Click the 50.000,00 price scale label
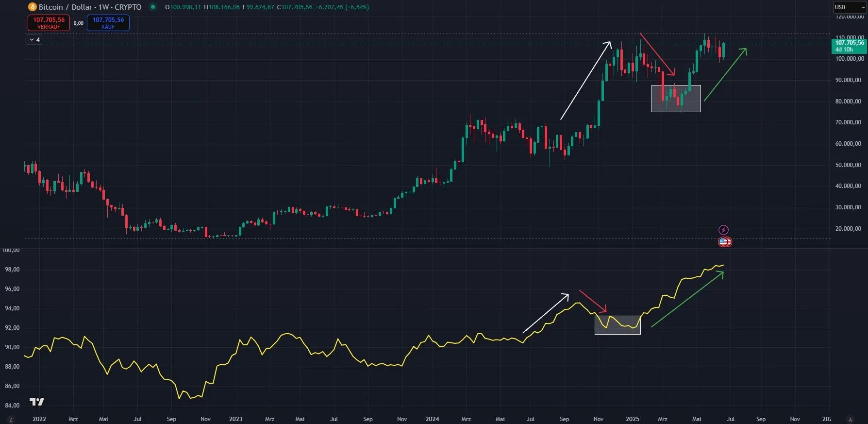Image resolution: width=868 pixels, height=424 pixels. (x=849, y=165)
